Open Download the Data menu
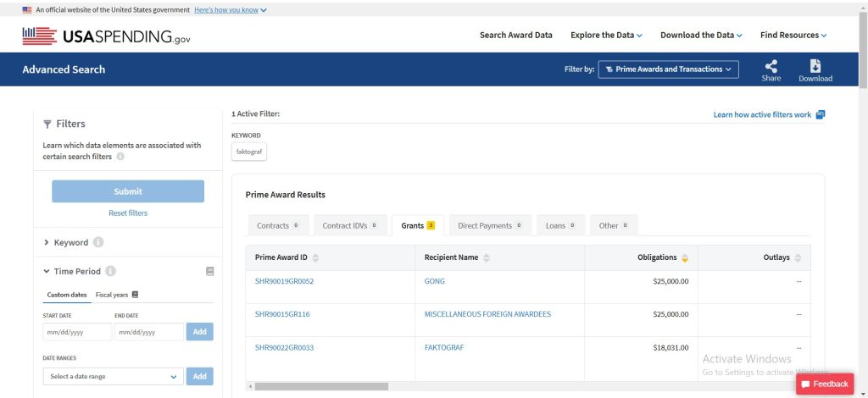This screenshot has height=398, width=868. (701, 35)
